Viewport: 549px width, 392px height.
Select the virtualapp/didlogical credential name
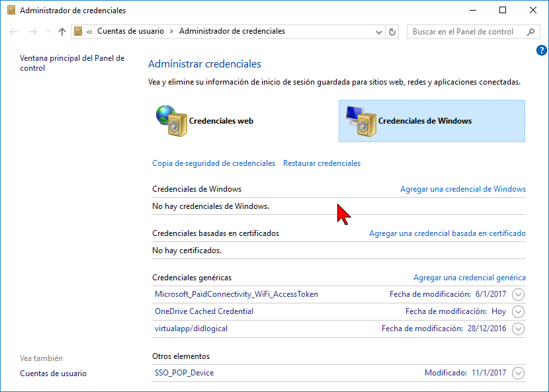pyautogui.click(x=191, y=329)
